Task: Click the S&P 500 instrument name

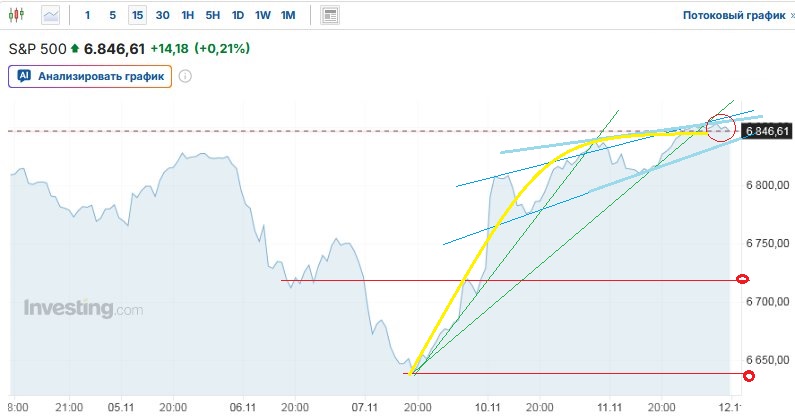Action: [37, 48]
